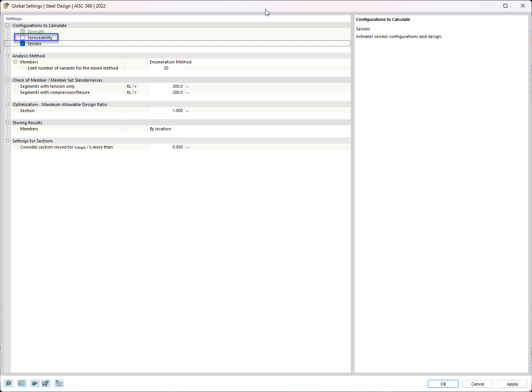Save settings as default with floppy disk icon
Screen dimensions: 532x392
click(x=46, y=383)
